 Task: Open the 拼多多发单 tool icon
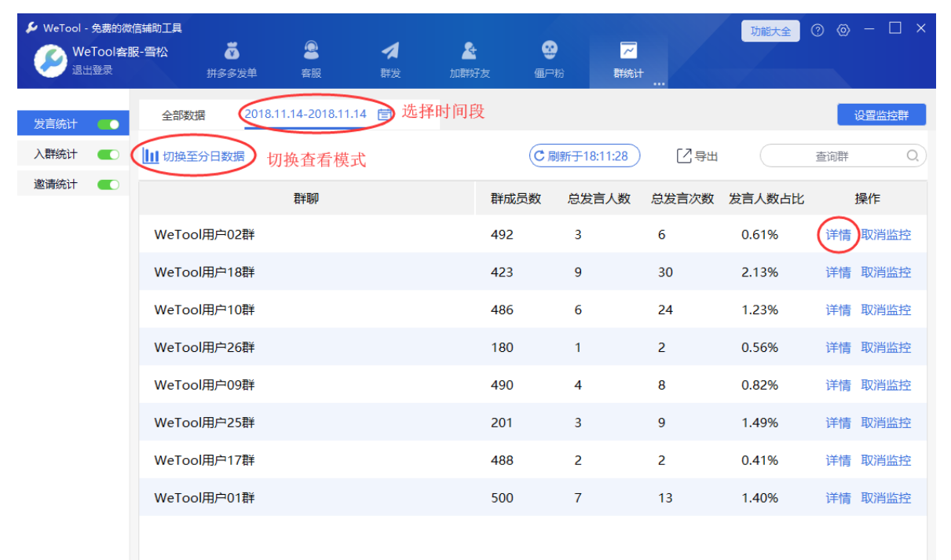[232, 51]
